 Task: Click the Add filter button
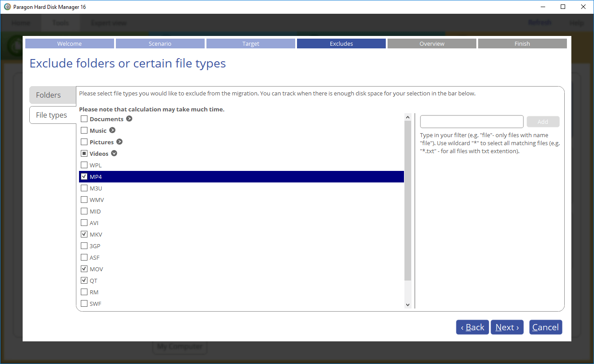(x=543, y=121)
